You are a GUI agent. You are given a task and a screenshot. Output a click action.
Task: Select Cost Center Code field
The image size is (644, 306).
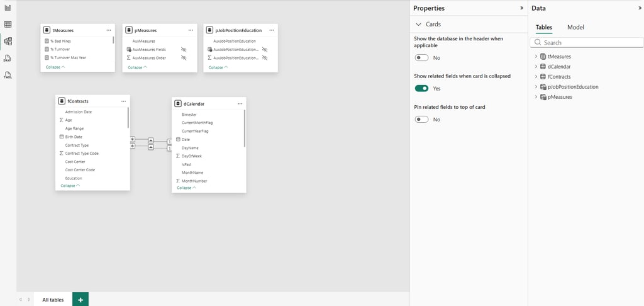click(x=80, y=169)
